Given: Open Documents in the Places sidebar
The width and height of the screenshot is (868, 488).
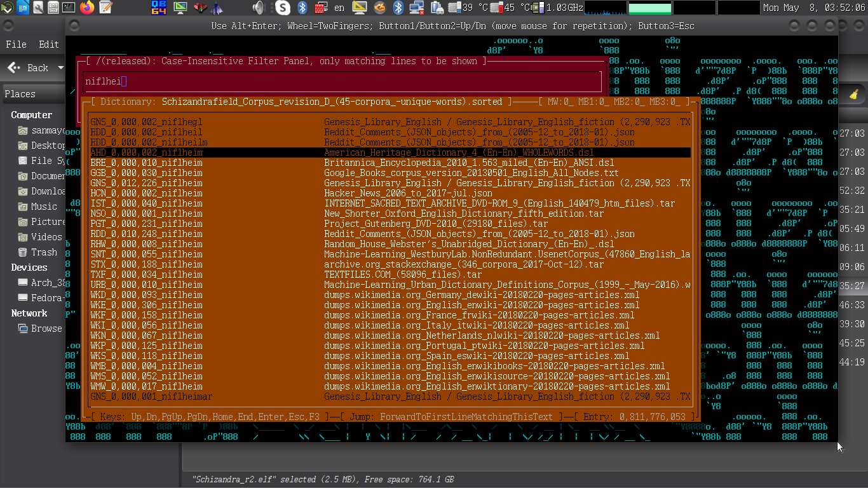Looking at the screenshot, I should coord(41,176).
